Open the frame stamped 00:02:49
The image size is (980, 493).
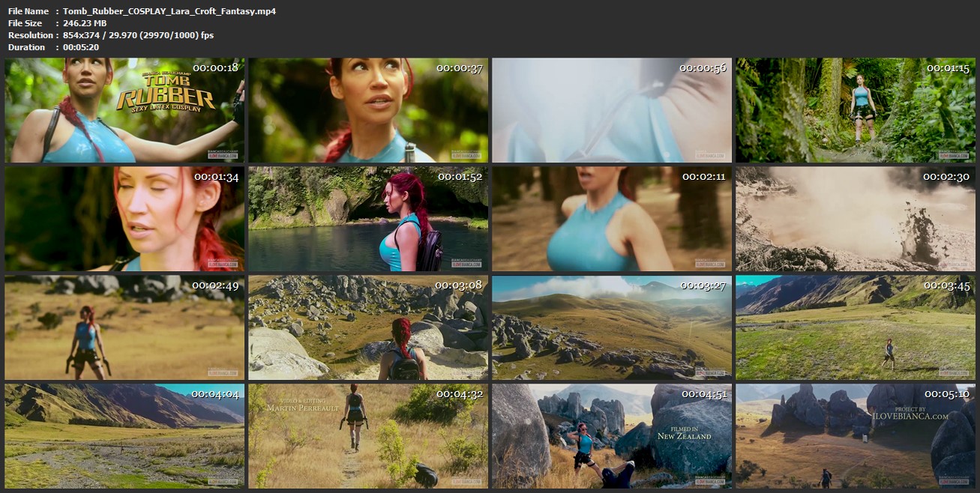(x=124, y=327)
